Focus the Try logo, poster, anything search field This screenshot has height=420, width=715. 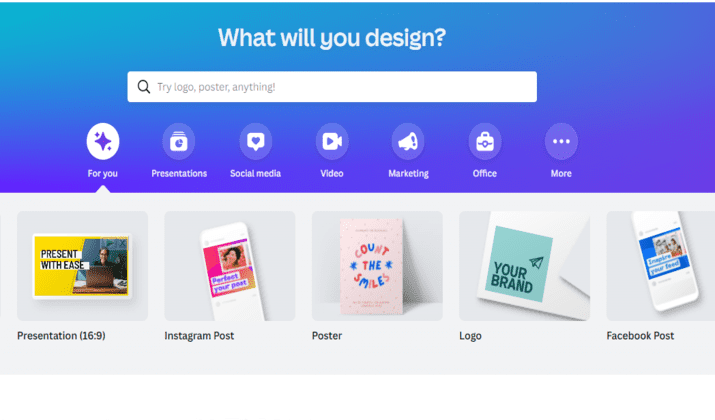coord(332,87)
